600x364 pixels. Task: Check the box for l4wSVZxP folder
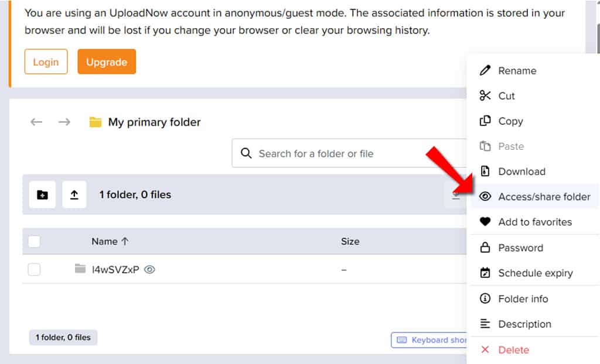pyautogui.click(x=34, y=270)
